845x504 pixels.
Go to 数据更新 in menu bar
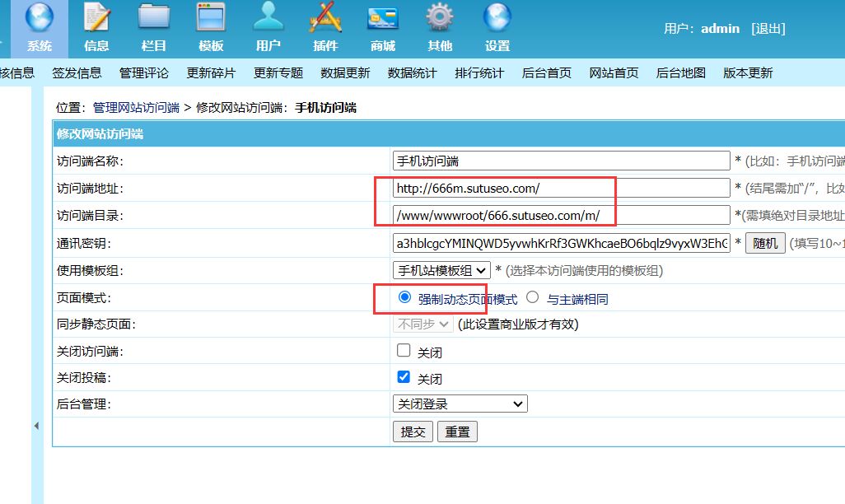[x=345, y=72]
